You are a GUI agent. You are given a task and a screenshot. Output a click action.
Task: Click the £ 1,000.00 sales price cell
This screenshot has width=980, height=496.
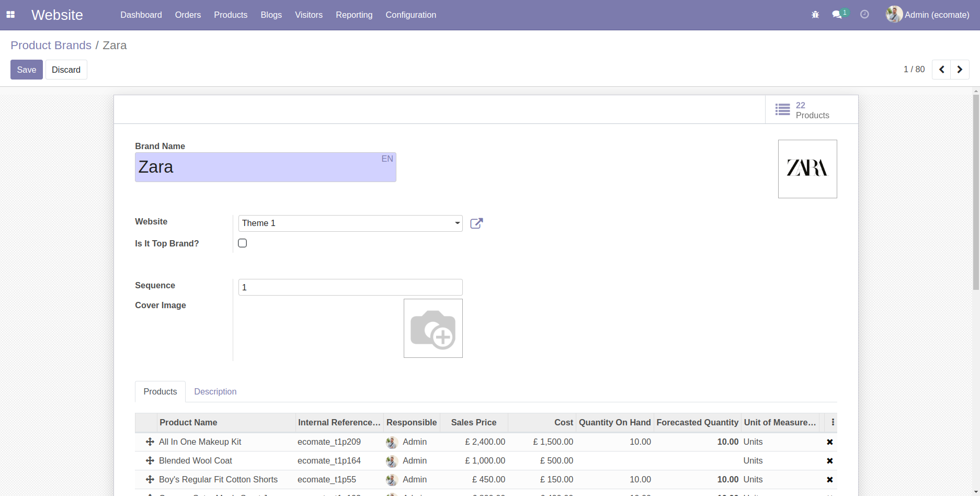point(485,461)
